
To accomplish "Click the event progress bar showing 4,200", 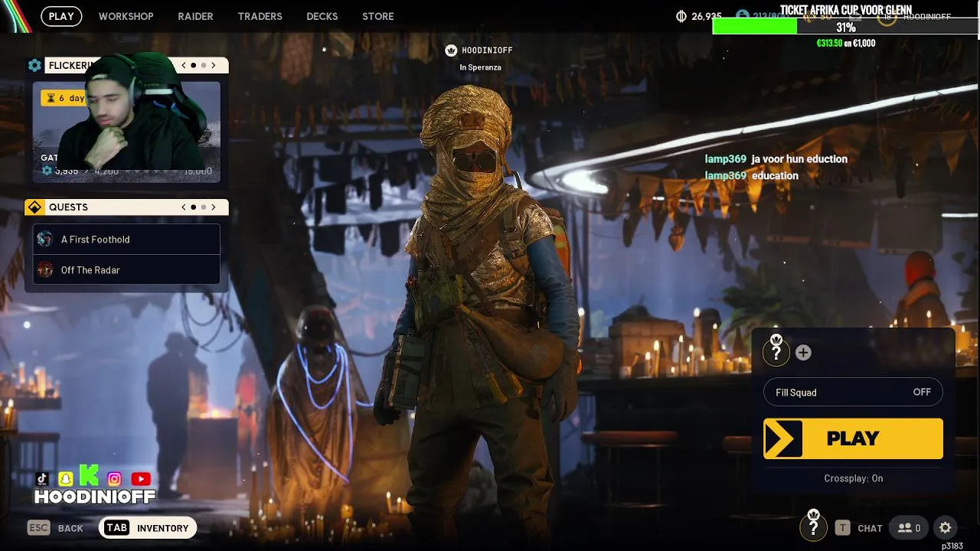I will 126,171.
